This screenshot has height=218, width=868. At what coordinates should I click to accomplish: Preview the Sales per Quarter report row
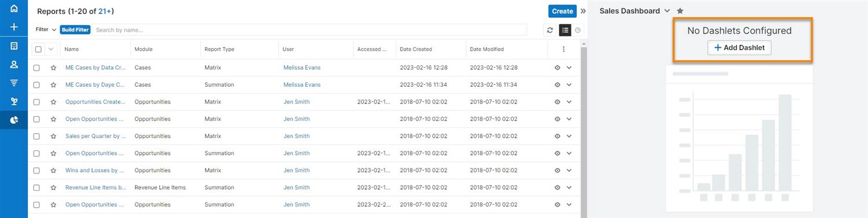point(557,136)
